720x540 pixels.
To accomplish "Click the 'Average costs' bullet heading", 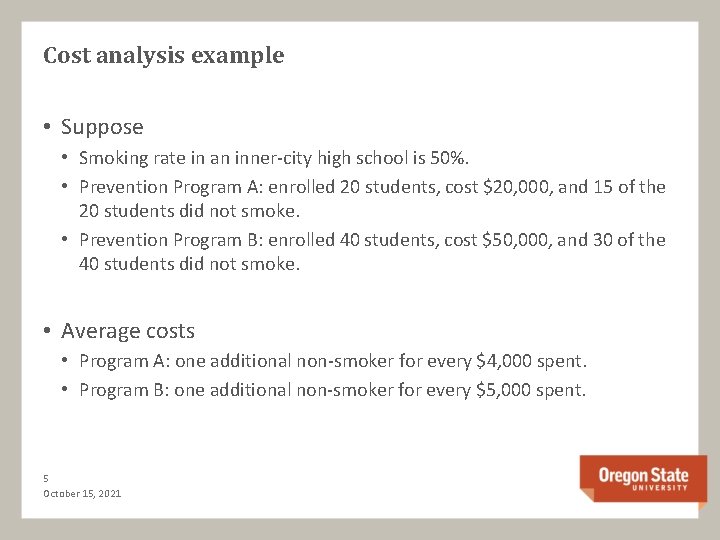I will [x=128, y=331].
